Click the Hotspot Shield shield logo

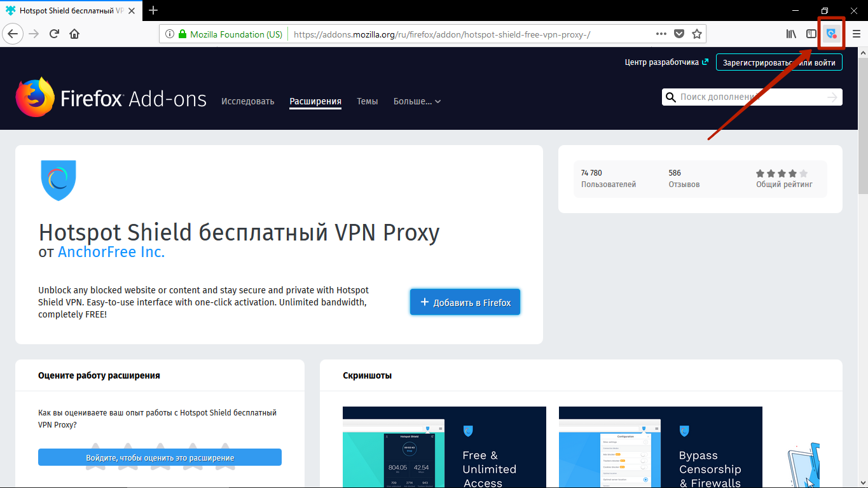59,181
